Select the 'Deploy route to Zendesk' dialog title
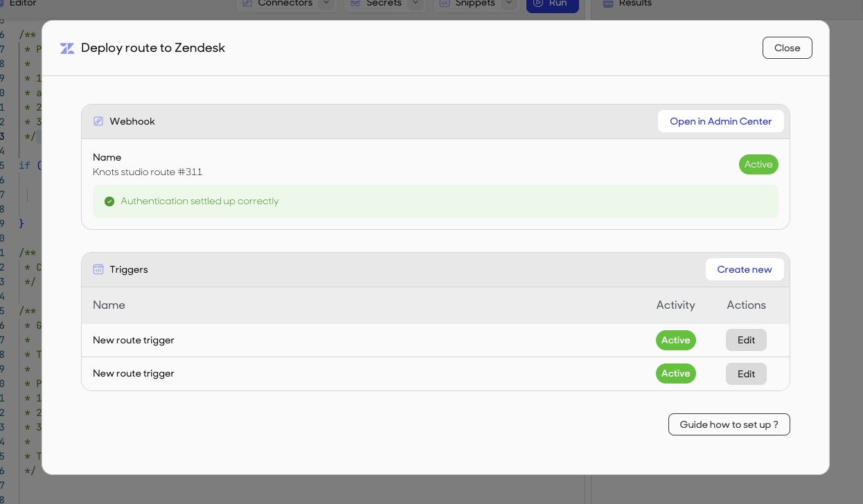 pos(153,48)
